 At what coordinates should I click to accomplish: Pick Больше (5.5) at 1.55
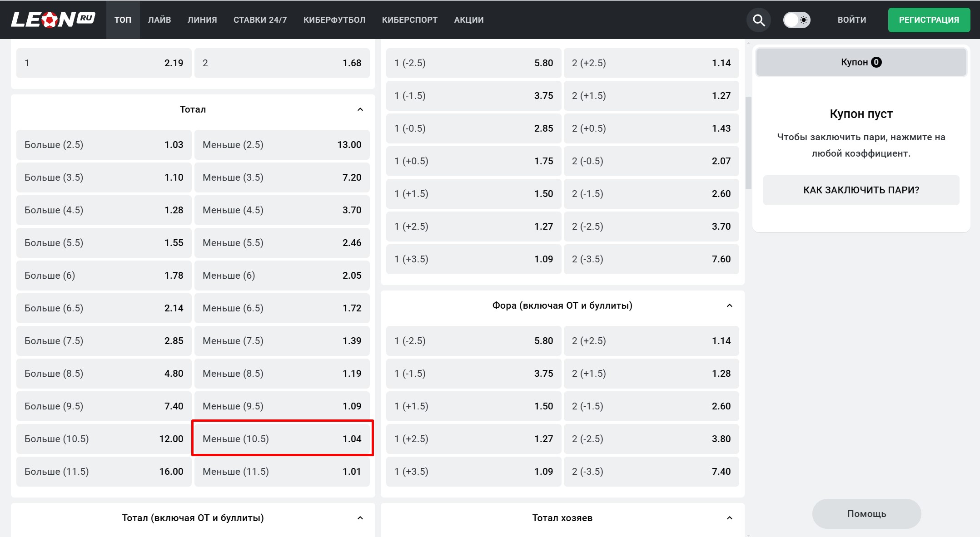pyautogui.click(x=104, y=243)
